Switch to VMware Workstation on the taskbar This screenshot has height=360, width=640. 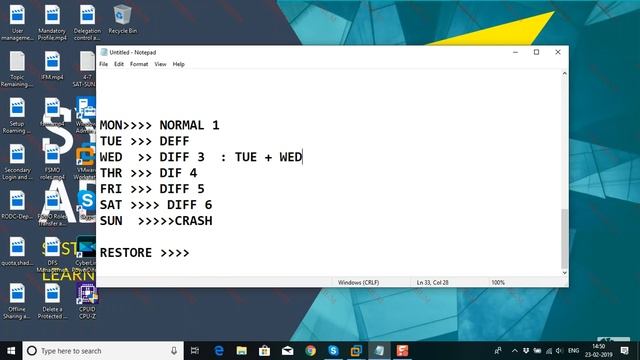(356, 351)
